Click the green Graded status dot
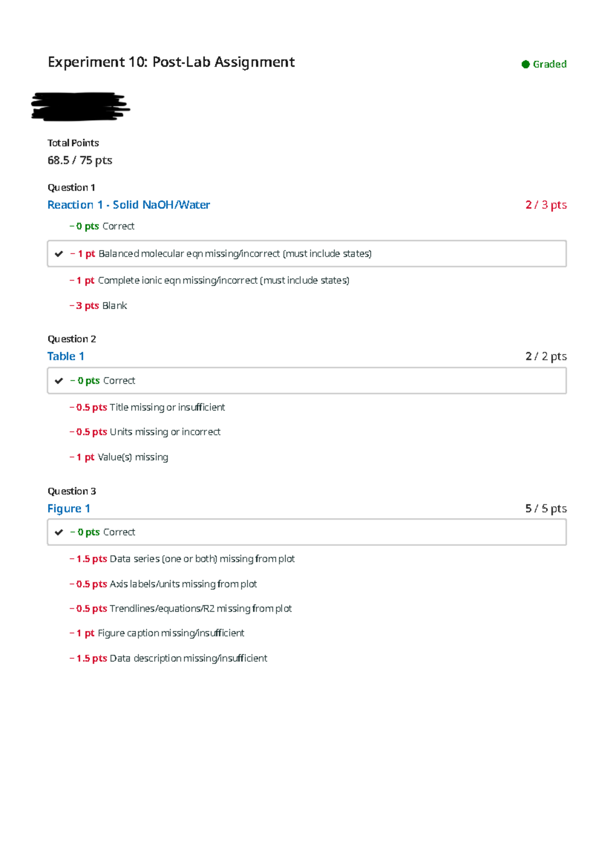This screenshot has width=613, height=868. tap(525, 64)
